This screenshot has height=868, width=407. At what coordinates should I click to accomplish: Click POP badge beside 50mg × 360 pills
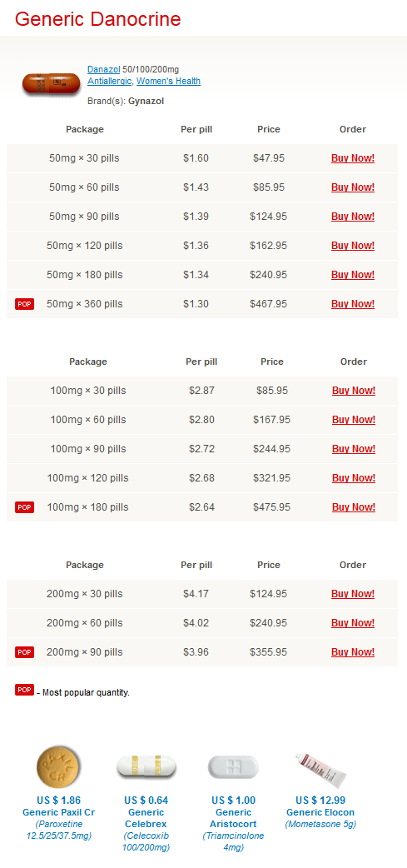pyautogui.click(x=24, y=304)
